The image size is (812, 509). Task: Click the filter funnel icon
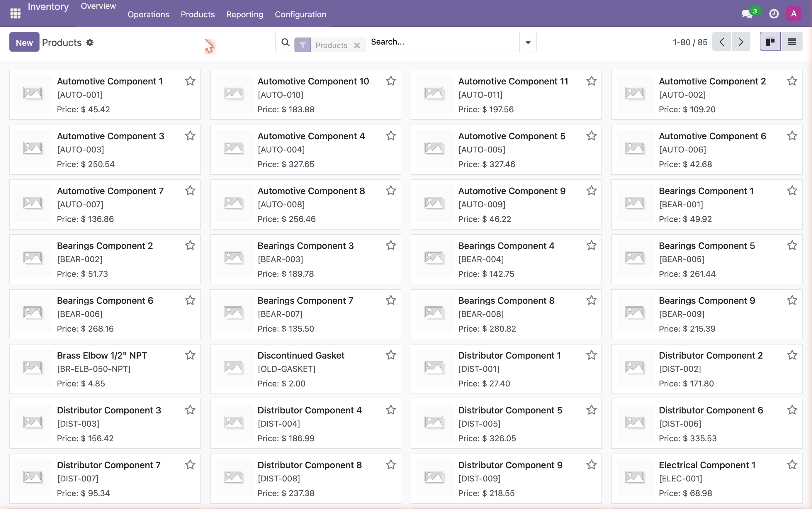pyautogui.click(x=303, y=45)
